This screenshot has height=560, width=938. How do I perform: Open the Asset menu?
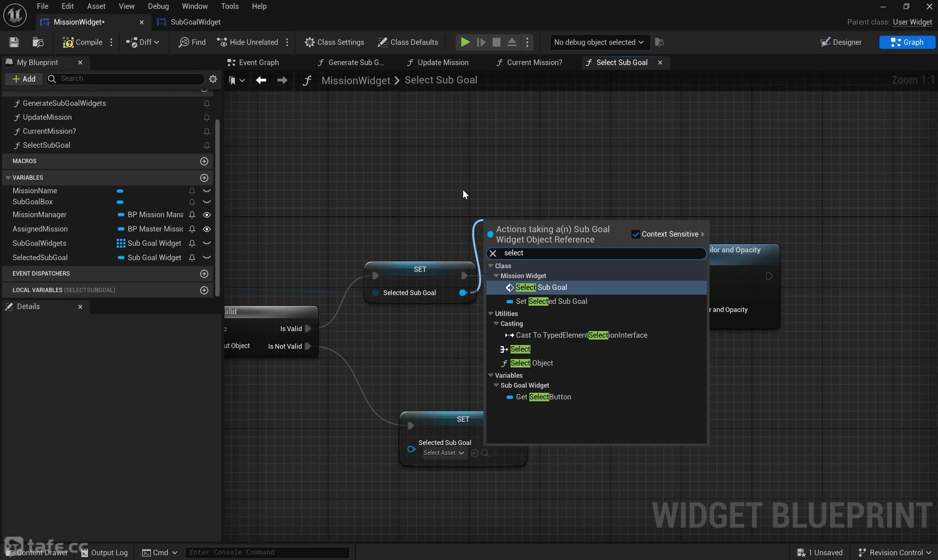[x=96, y=6]
